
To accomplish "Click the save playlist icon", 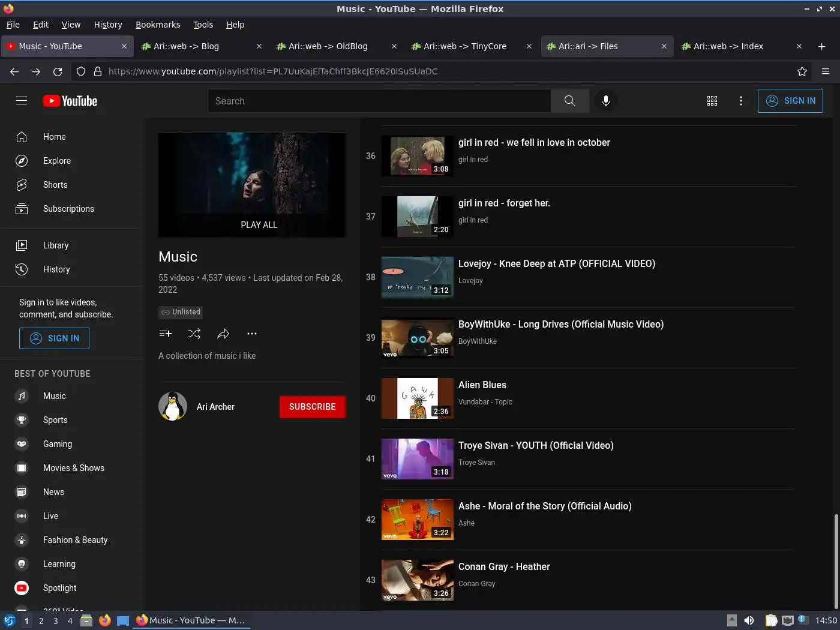I will coord(166,334).
